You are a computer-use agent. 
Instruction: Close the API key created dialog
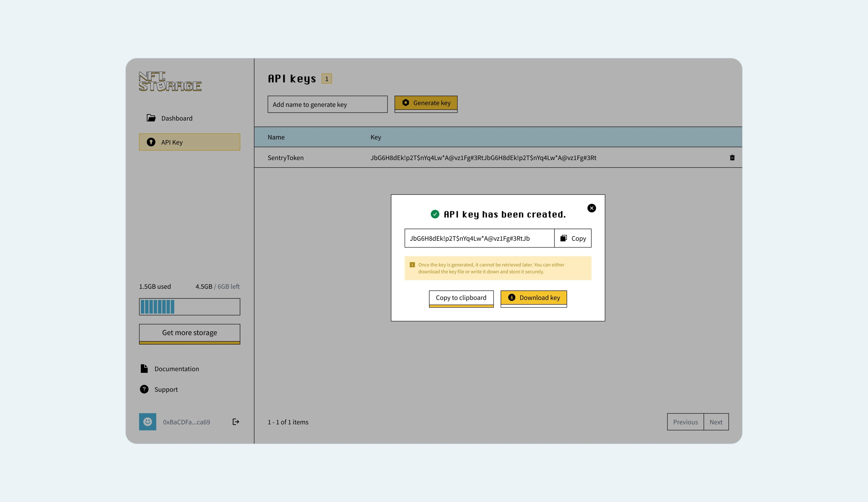592,208
